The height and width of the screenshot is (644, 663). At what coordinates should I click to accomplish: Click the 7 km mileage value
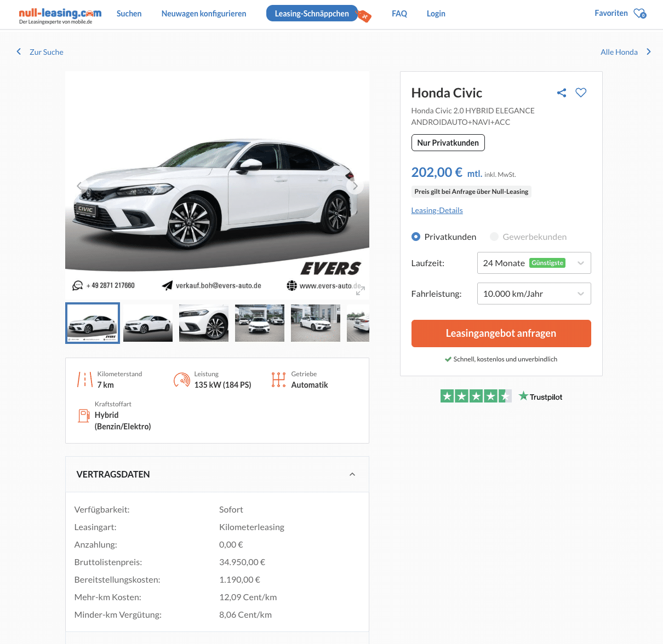click(106, 385)
